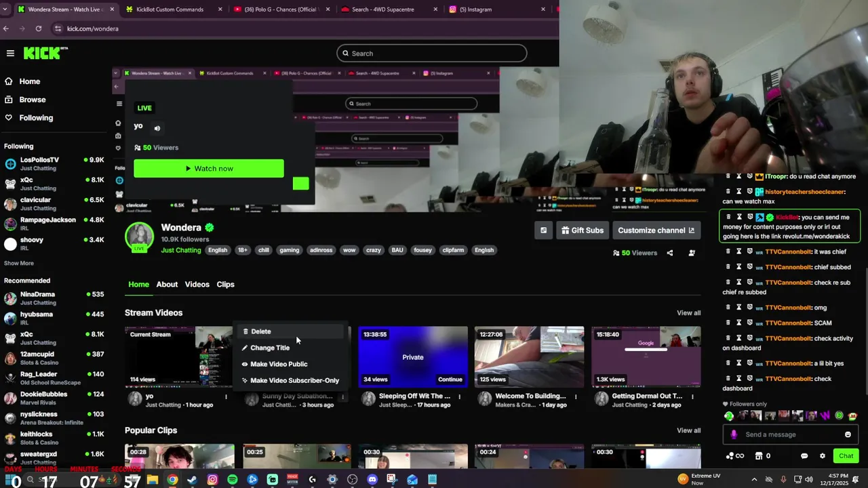Click the clipfarm tag
The width and height of the screenshot is (868, 488).
click(453, 250)
